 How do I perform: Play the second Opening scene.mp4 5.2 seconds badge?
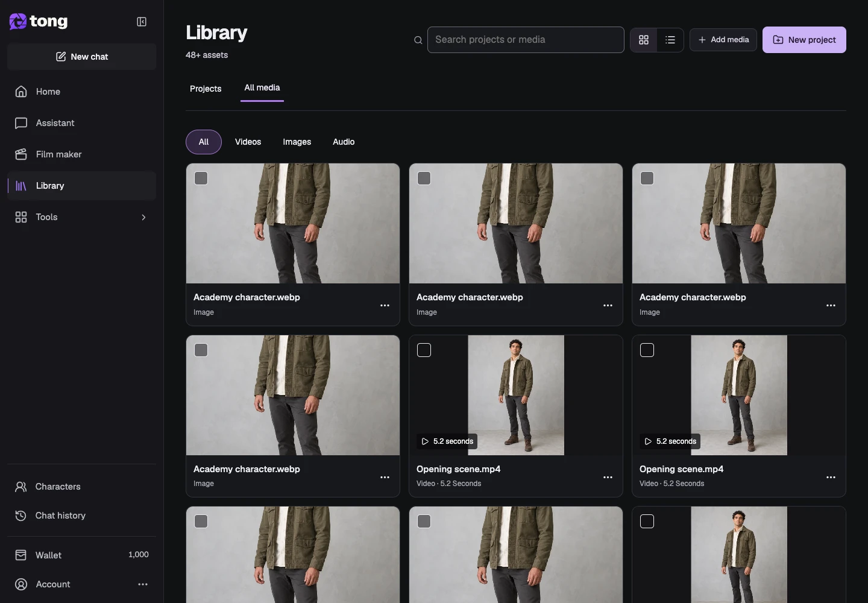[x=670, y=441]
